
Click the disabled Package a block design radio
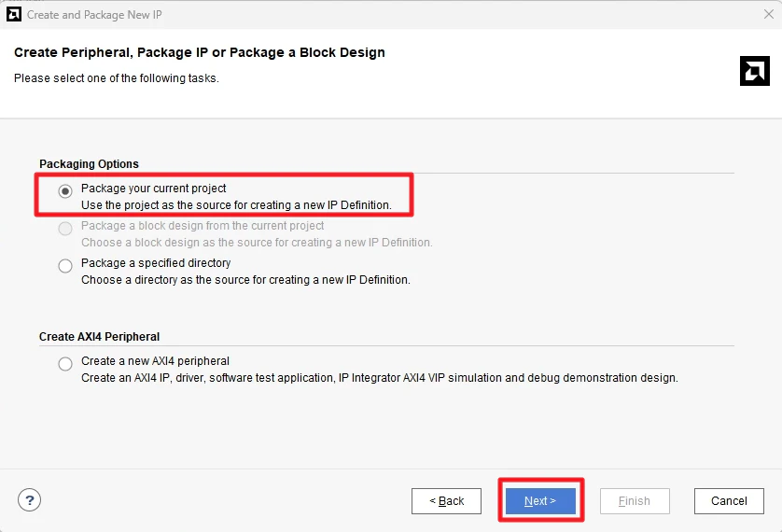pos(65,229)
